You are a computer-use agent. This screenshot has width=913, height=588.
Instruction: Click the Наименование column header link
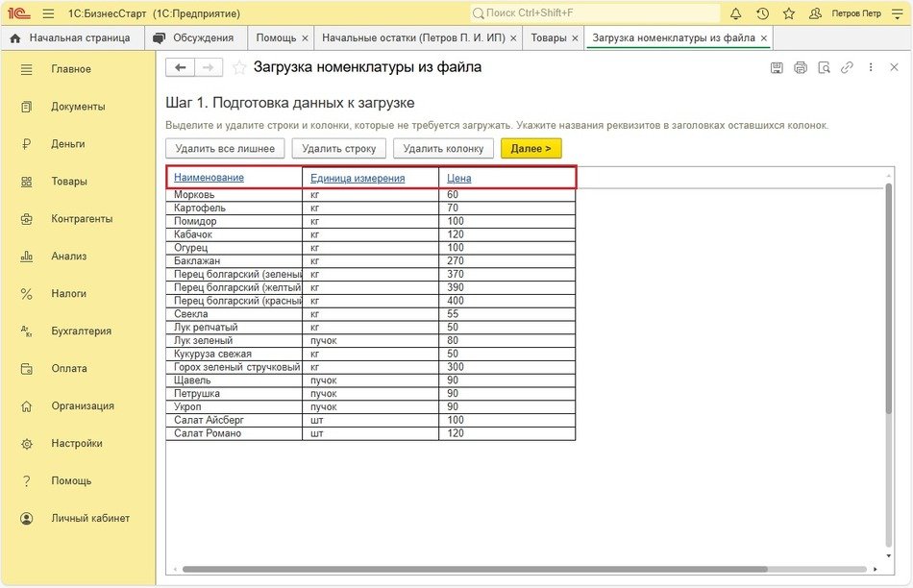tap(209, 178)
